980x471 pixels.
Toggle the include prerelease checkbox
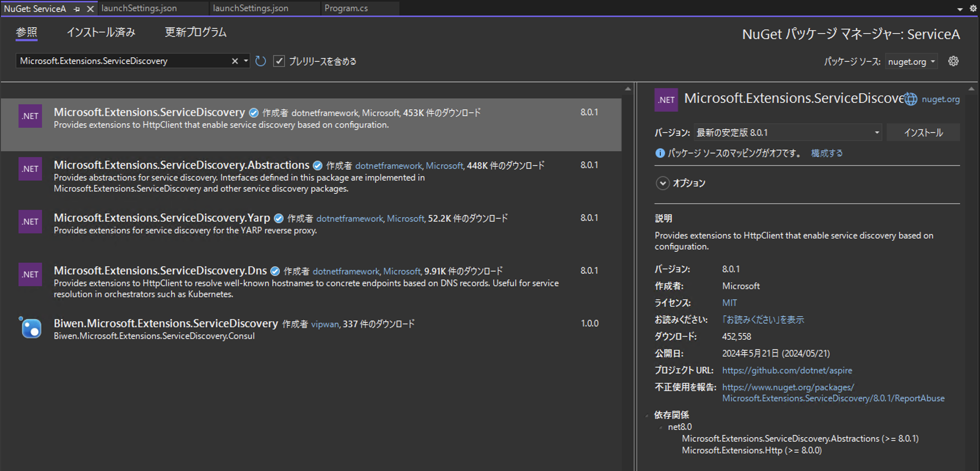[x=279, y=61]
